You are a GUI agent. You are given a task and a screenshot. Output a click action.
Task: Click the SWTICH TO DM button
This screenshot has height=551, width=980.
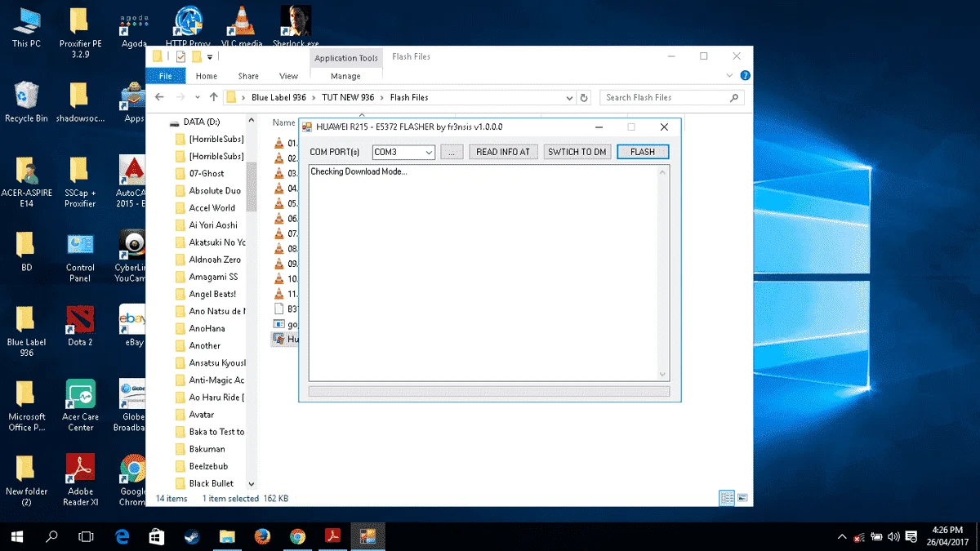577,152
